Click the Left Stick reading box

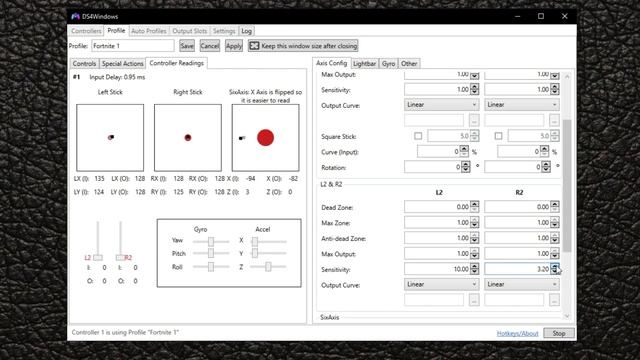(x=110, y=138)
